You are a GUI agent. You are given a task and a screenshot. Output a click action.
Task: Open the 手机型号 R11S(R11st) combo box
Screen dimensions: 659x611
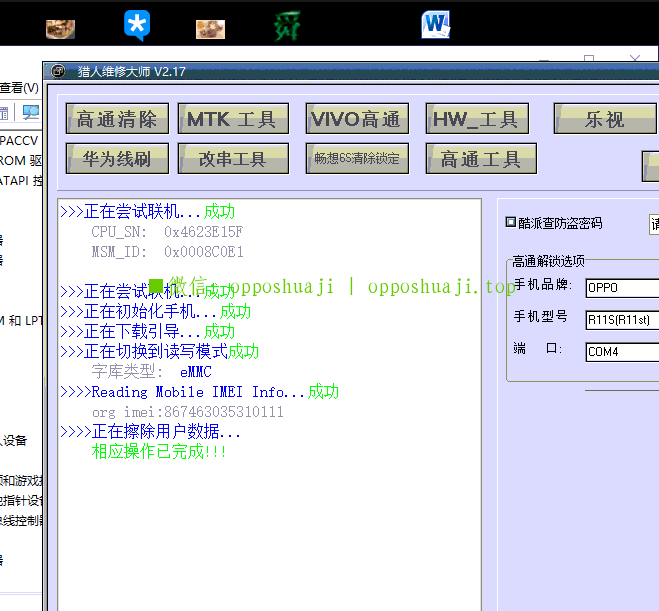point(622,320)
